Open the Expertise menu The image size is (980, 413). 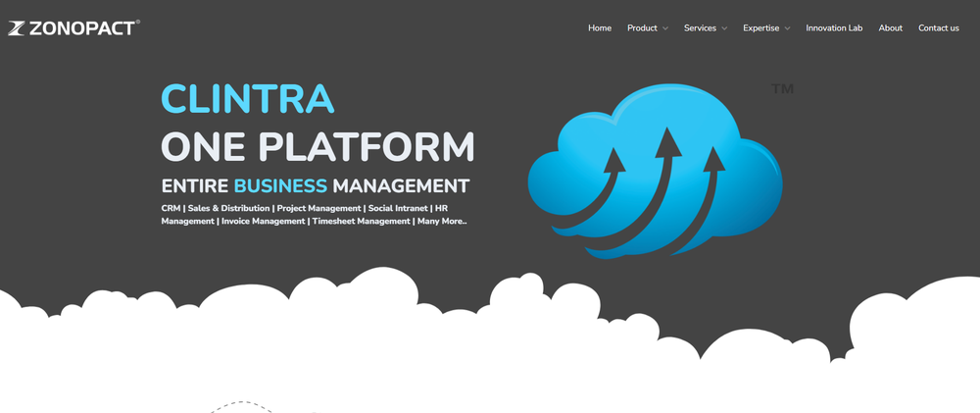[x=760, y=28]
